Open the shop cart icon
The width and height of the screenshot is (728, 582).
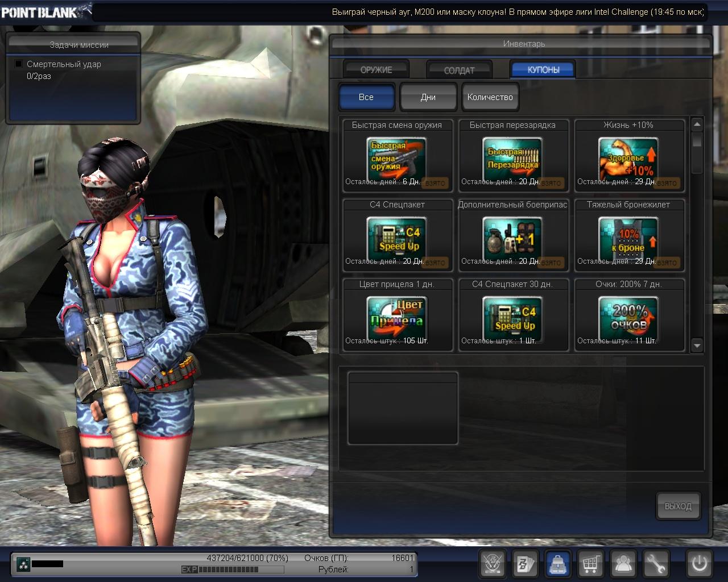coord(590,564)
